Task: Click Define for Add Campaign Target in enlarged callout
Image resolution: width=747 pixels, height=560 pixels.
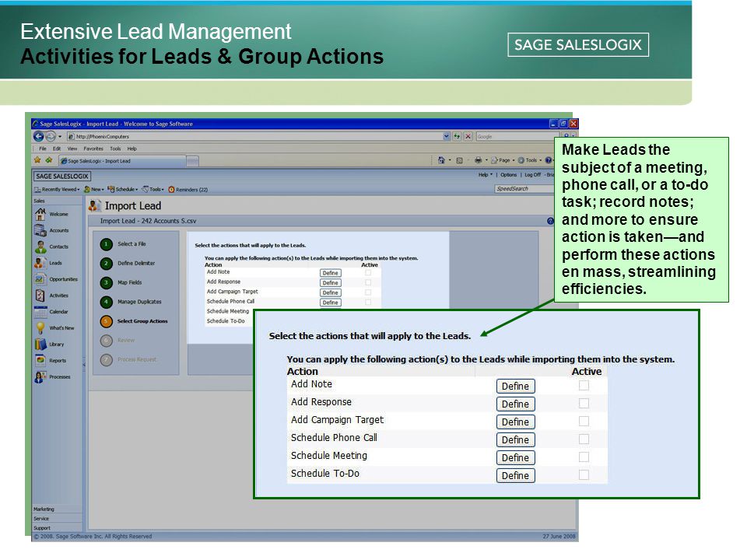Action: click(515, 422)
